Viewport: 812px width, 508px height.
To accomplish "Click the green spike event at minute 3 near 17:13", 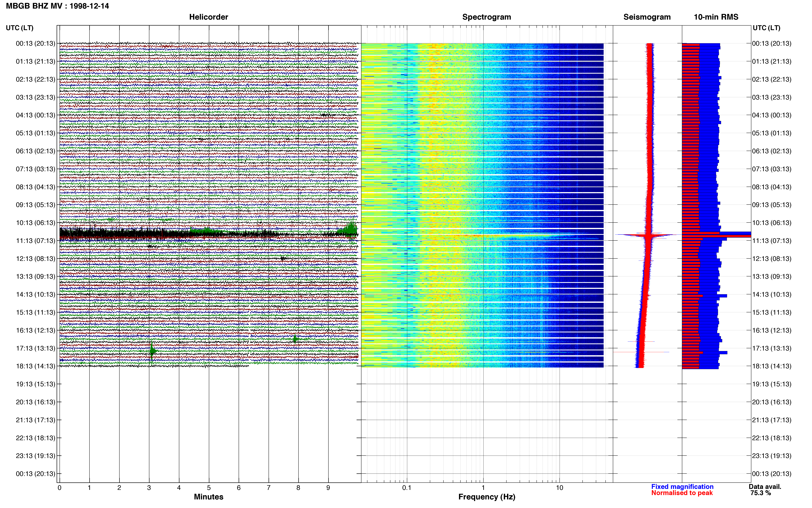I will [152, 351].
